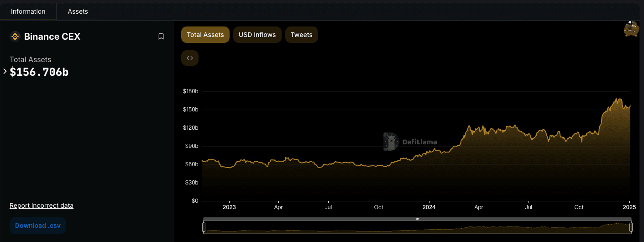Click the $60b y-axis label
This screenshot has height=242, width=644.
click(x=192, y=164)
